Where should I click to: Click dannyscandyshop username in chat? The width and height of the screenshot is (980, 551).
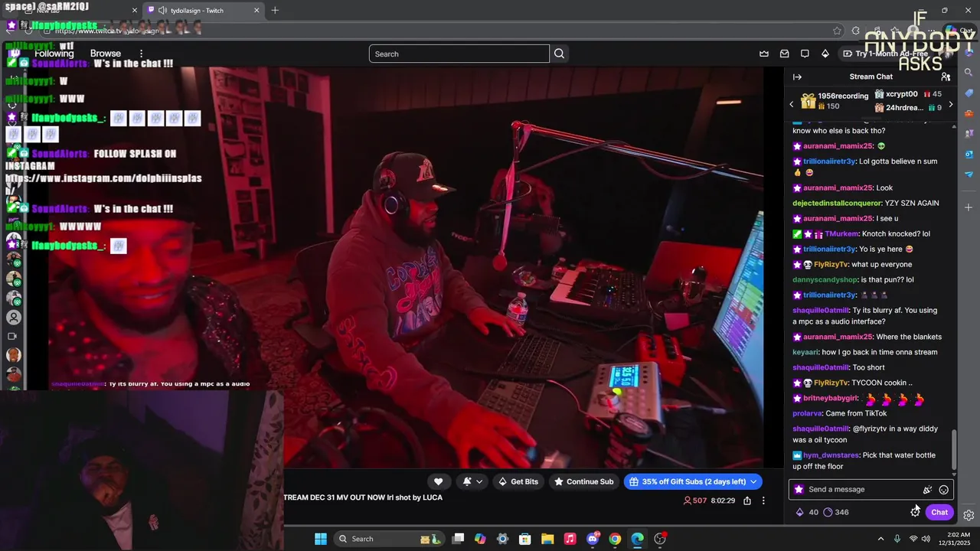coord(825,280)
